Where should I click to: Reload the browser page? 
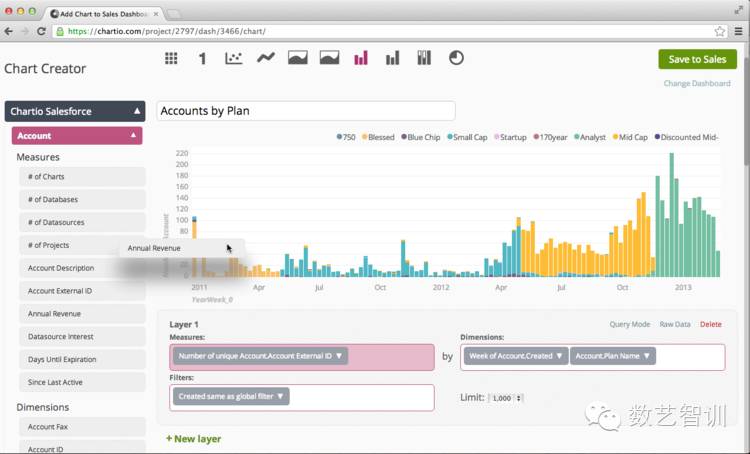coord(41,31)
